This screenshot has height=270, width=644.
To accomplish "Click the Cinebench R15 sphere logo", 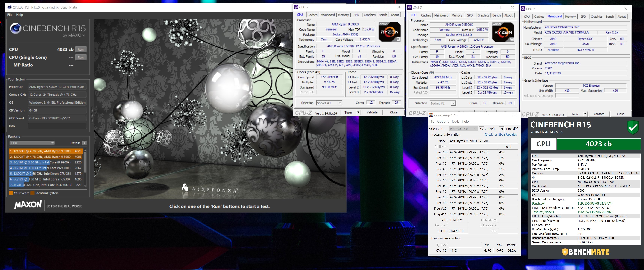I will (x=16, y=28).
